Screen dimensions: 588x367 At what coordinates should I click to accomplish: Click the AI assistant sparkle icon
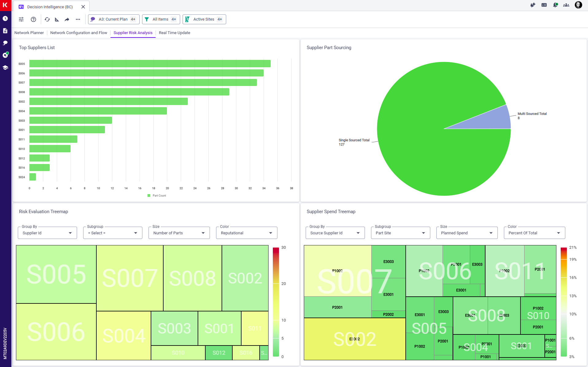click(533, 5)
